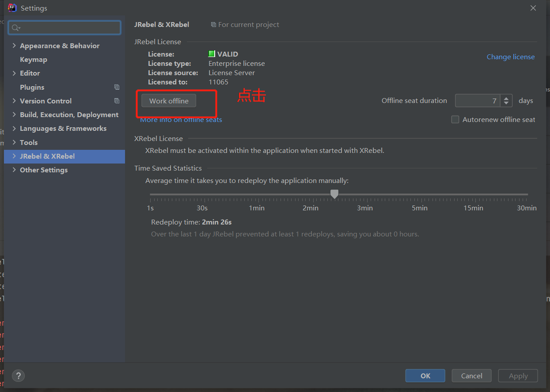Image resolution: width=550 pixels, height=392 pixels.
Task: Click the Redeploy time 2min 26s text
Action: coord(191,222)
